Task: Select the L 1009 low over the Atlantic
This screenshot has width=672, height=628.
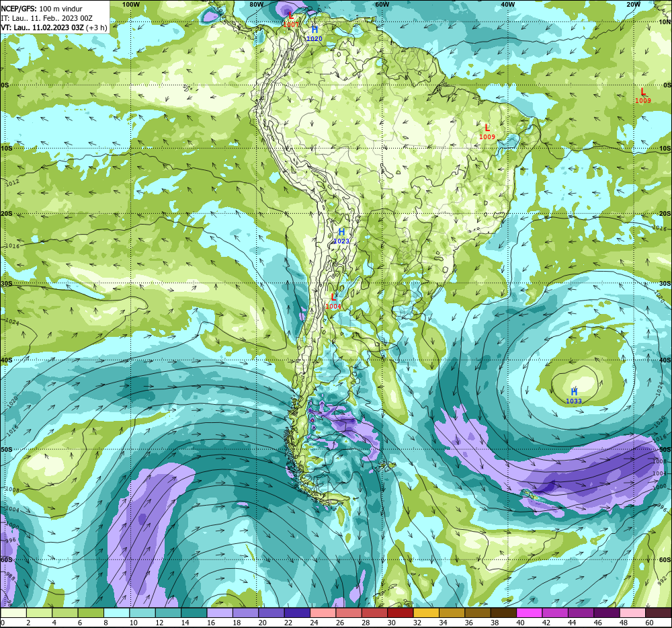Action: click(x=643, y=95)
